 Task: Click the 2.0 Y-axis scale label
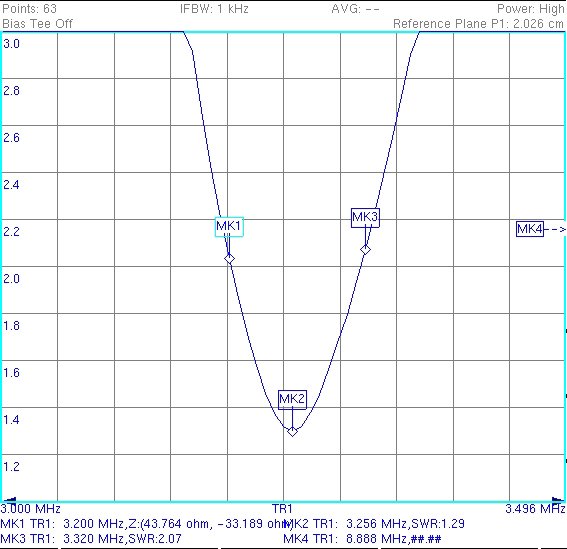11,278
